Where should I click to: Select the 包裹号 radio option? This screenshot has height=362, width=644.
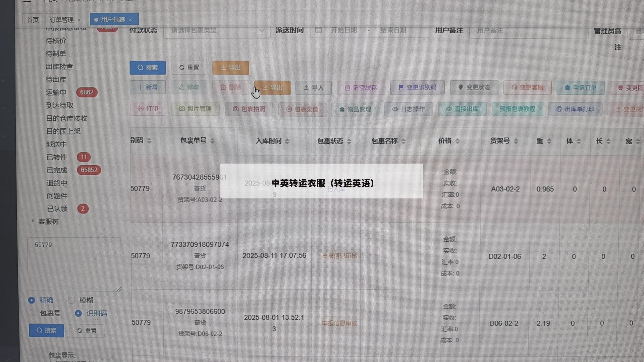click(32, 313)
